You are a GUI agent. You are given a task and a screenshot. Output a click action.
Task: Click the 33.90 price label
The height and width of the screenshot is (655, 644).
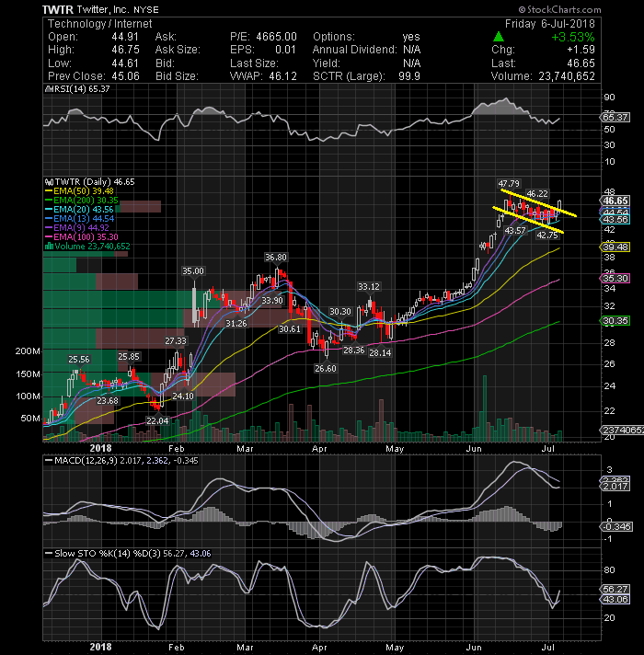click(x=272, y=301)
